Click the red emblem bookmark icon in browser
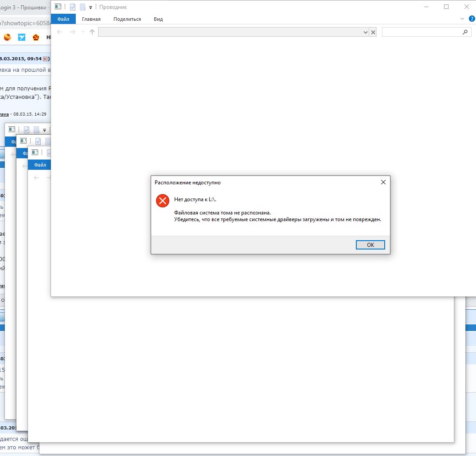This screenshot has height=456, width=476. pos(36,37)
